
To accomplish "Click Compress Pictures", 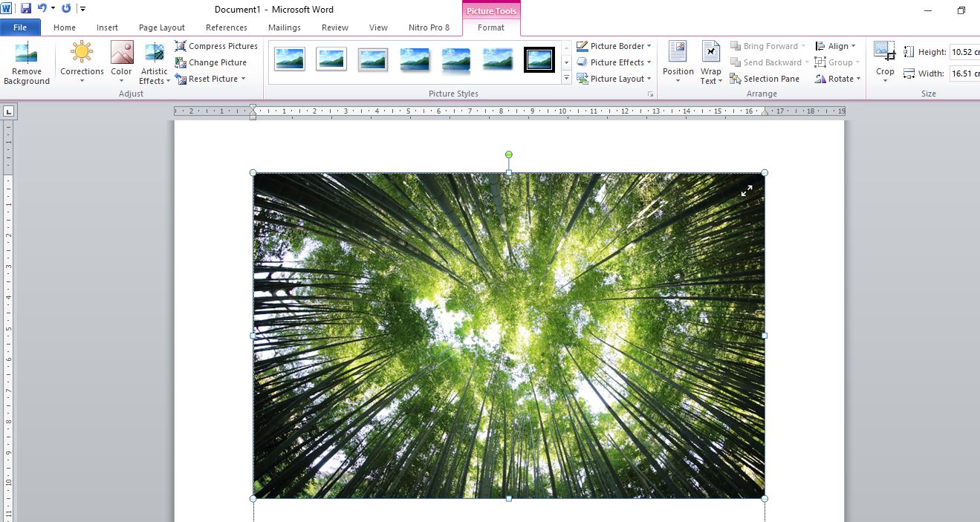I will point(216,46).
